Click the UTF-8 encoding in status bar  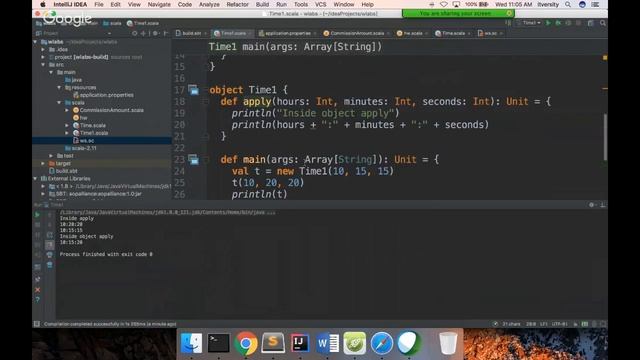(x=560, y=324)
